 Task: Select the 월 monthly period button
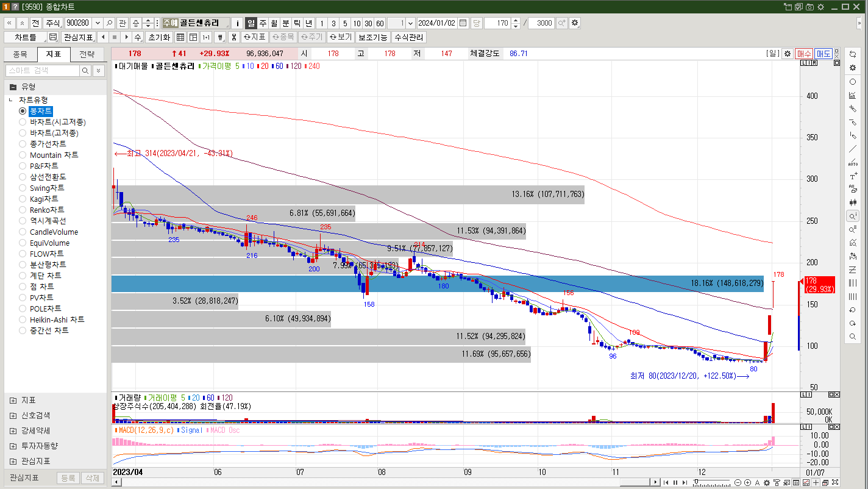pyautogui.click(x=274, y=23)
